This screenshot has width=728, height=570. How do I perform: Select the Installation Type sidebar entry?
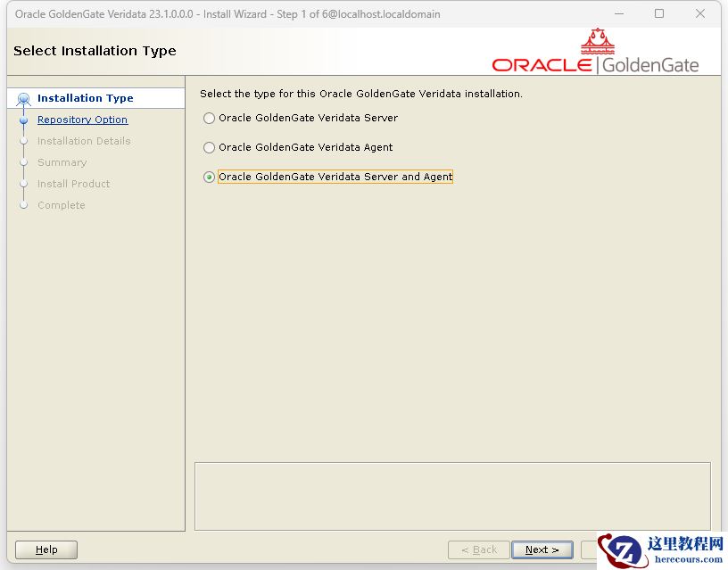[x=86, y=98]
